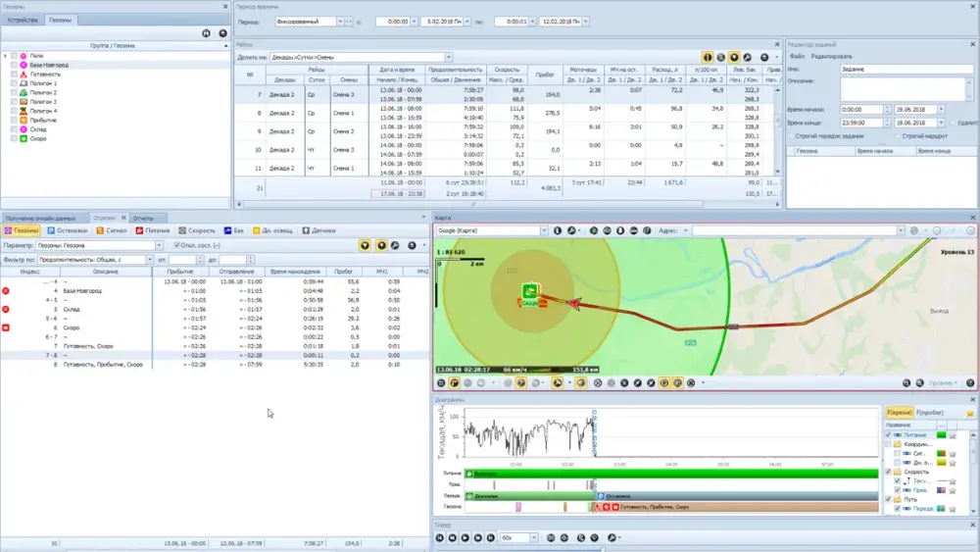Select the Сигнал button in the segments toolbar
The width and height of the screenshot is (980, 552).
(x=112, y=230)
